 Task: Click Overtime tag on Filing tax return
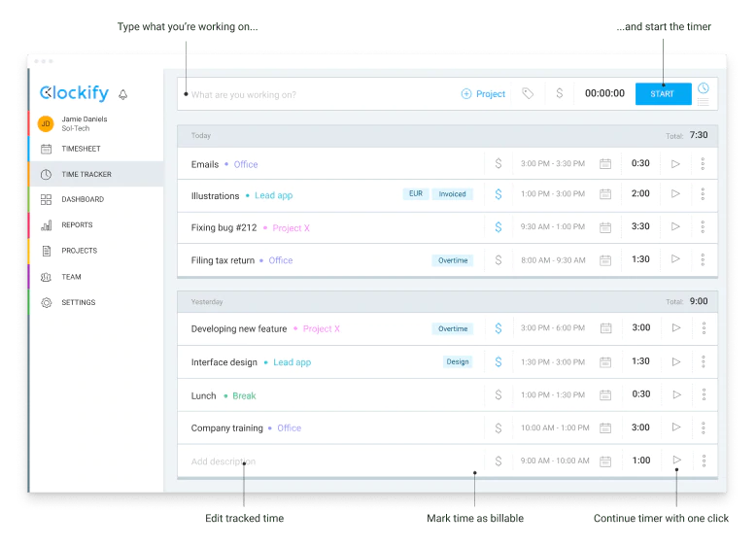453,260
